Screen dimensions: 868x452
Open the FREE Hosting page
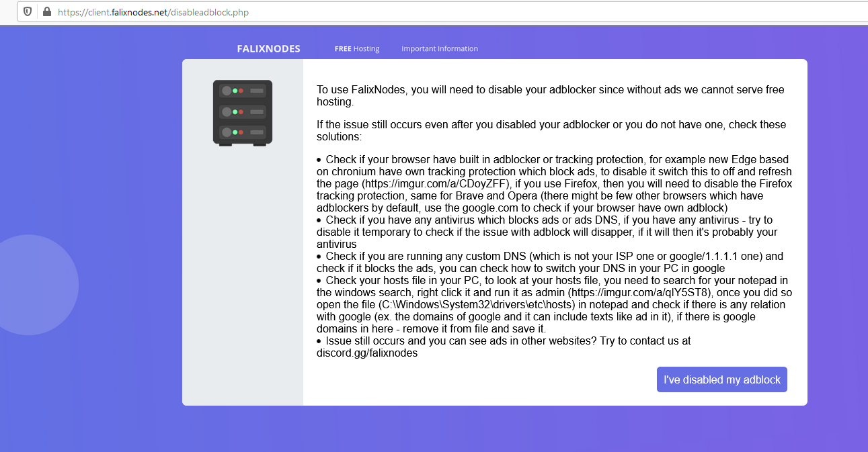coord(357,48)
